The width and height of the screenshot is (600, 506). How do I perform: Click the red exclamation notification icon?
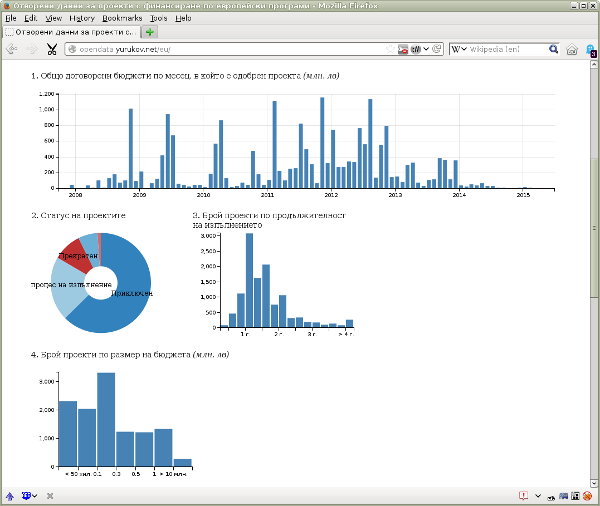[523, 496]
